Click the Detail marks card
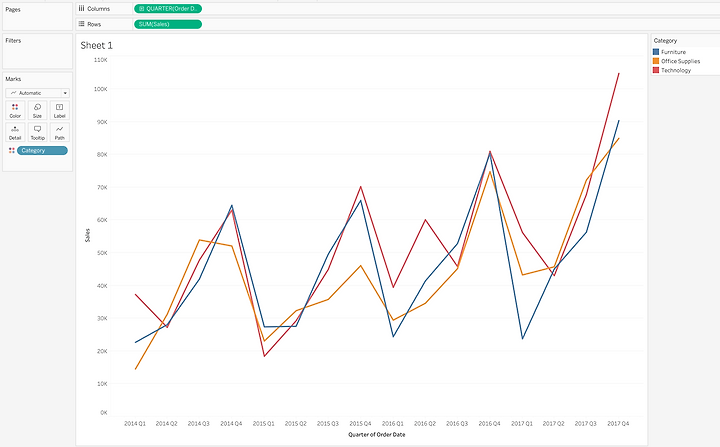 [15, 132]
